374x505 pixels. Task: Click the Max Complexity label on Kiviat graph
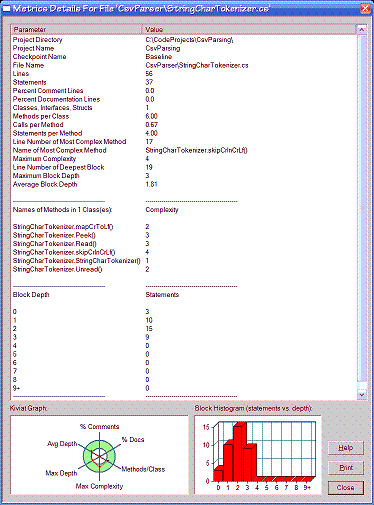coord(99,486)
